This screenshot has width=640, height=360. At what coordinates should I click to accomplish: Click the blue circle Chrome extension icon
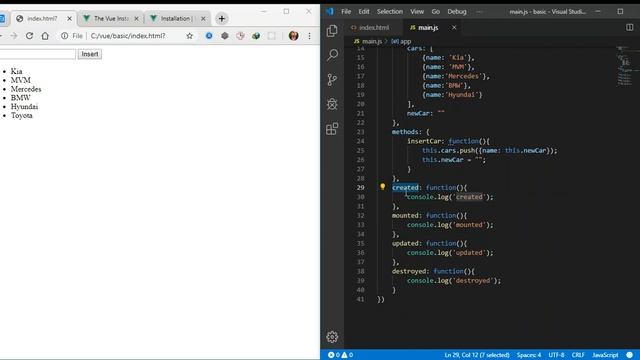point(209,36)
